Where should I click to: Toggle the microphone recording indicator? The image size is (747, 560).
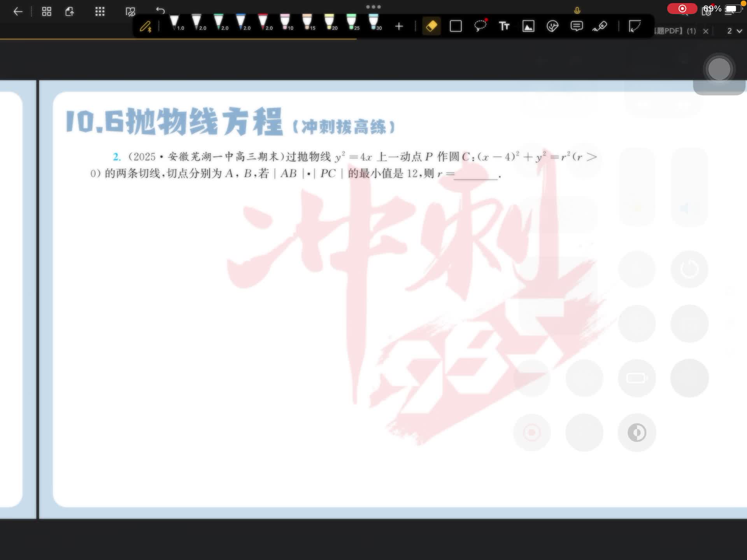pos(577,10)
